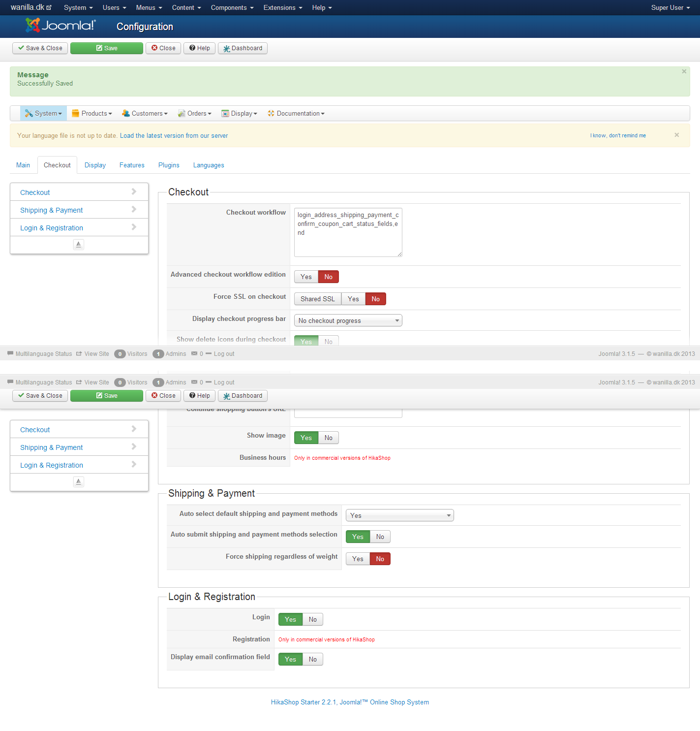Click the Joomla logo in header

coord(61,26)
